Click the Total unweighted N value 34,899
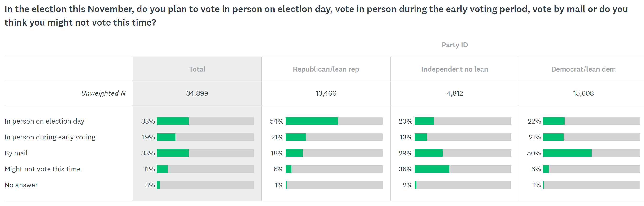644x206 pixels. click(x=197, y=93)
